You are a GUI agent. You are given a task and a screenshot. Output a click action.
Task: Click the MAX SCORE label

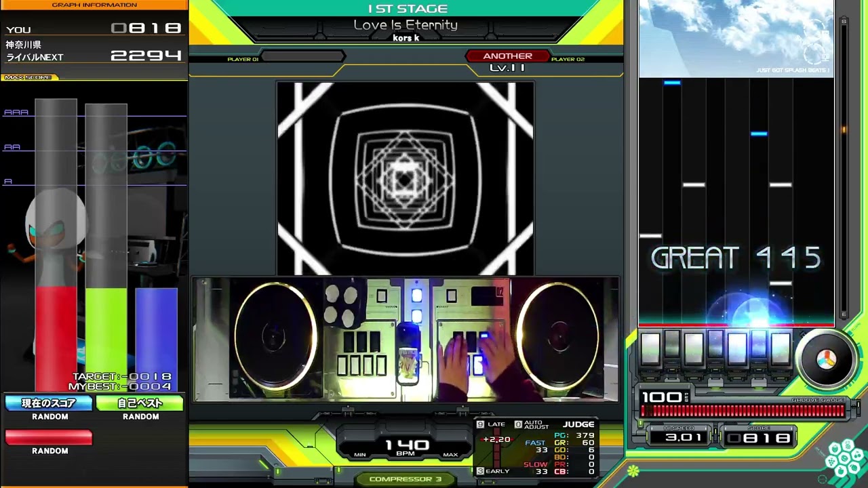pyautogui.click(x=28, y=78)
